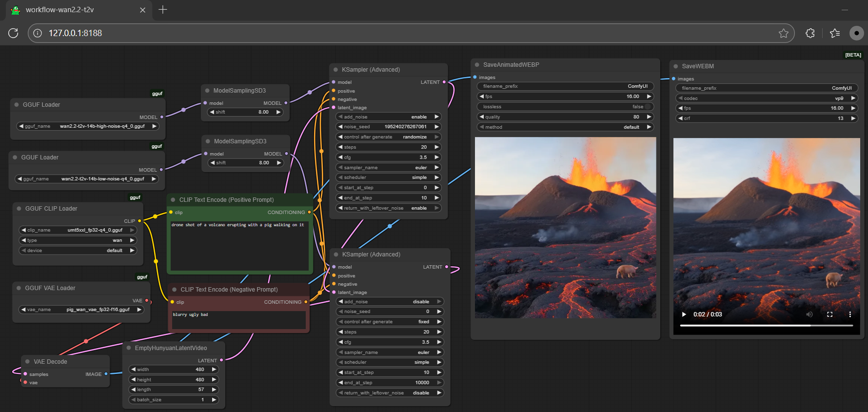868x412 pixels.
Task: Open the SaveWEBM codec vp9 dropdown
Action: pyautogui.click(x=766, y=98)
